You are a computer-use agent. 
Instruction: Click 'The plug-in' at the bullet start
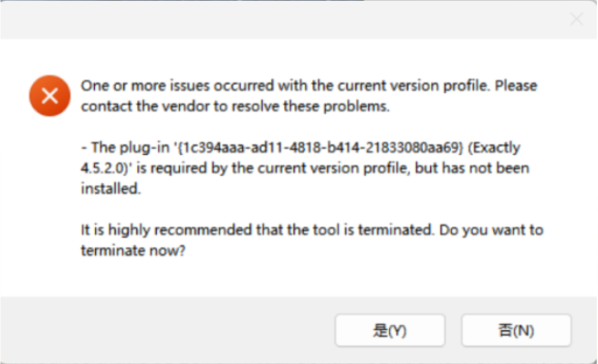click(x=130, y=147)
